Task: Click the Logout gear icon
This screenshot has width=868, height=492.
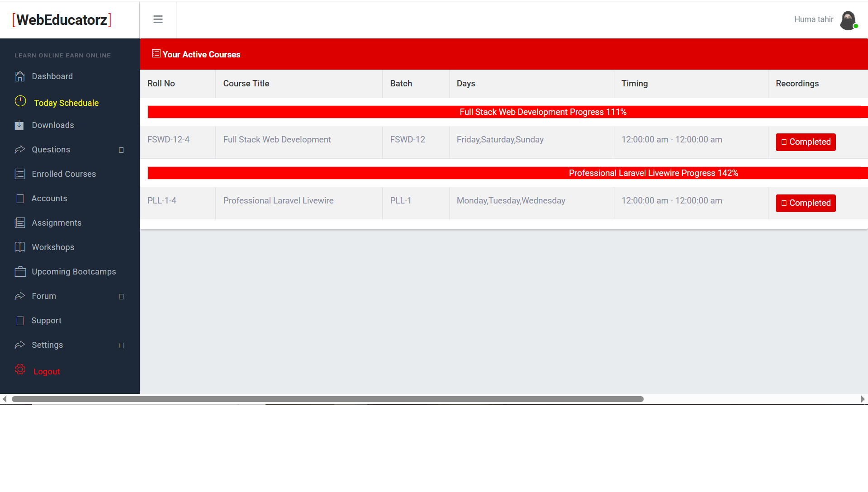Action: pyautogui.click(x=20, y=369)
